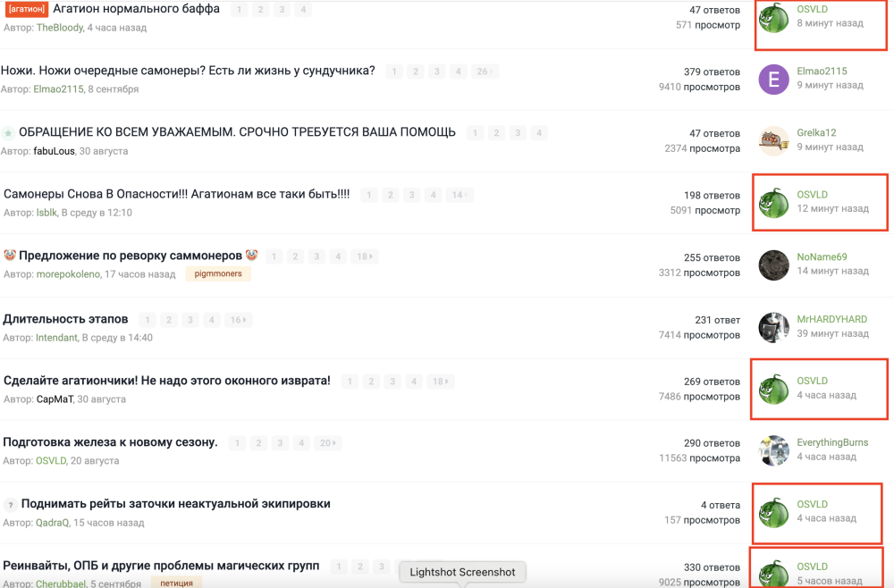Open page 2 of Агатион нормального баффа thread
The height and width of the screenshot is (588, 894).
[x=259, y=9]
